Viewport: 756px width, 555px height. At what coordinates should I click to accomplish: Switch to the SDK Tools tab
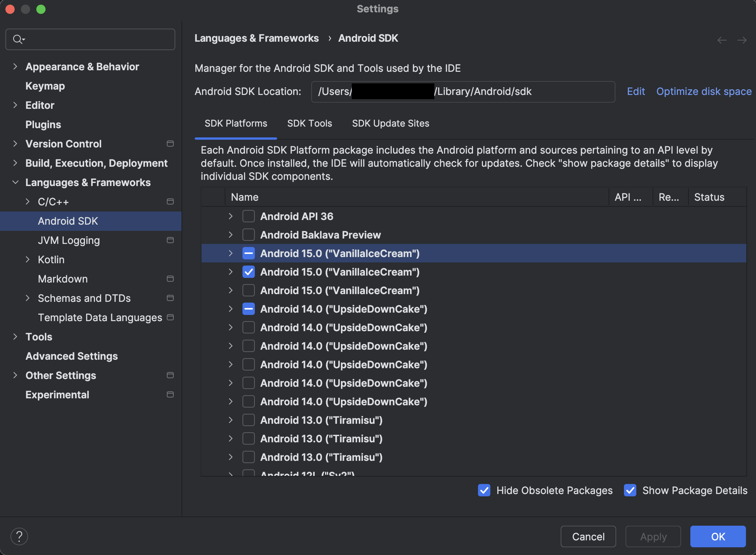310,124
